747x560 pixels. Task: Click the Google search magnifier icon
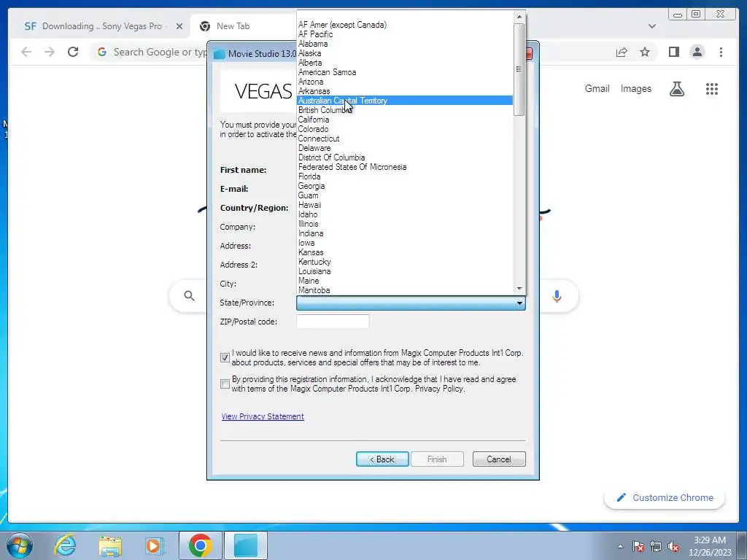pyautogui.click(x=189, y=296)
